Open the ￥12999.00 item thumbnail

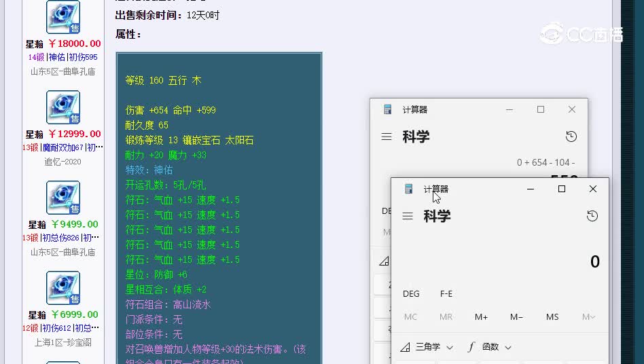click(63, 107)
